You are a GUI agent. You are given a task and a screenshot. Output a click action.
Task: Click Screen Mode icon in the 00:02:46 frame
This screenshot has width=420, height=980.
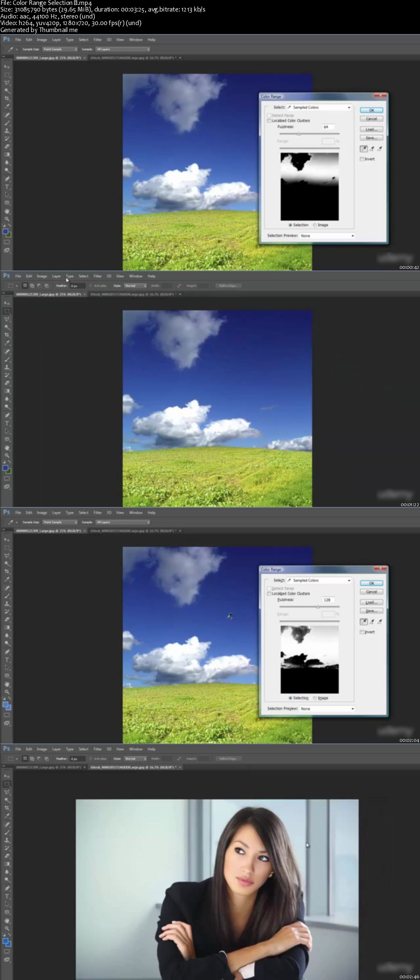[7, 960]
